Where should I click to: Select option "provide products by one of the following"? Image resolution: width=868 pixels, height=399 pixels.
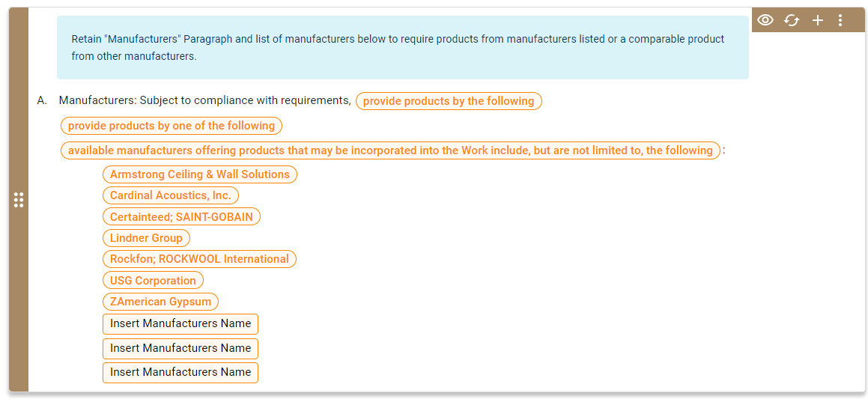click(x=172, y=126)
